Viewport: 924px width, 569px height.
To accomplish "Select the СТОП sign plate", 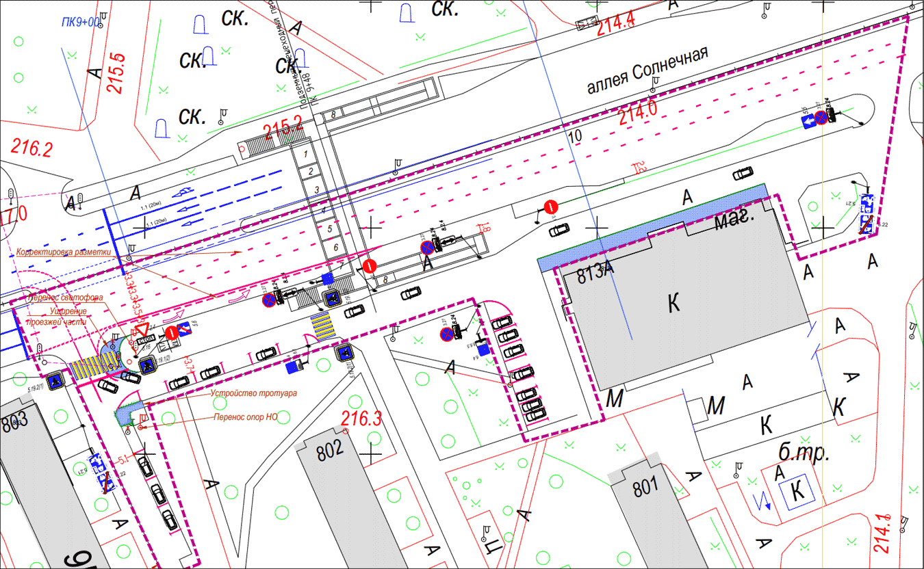I will (x=145, y=339).
